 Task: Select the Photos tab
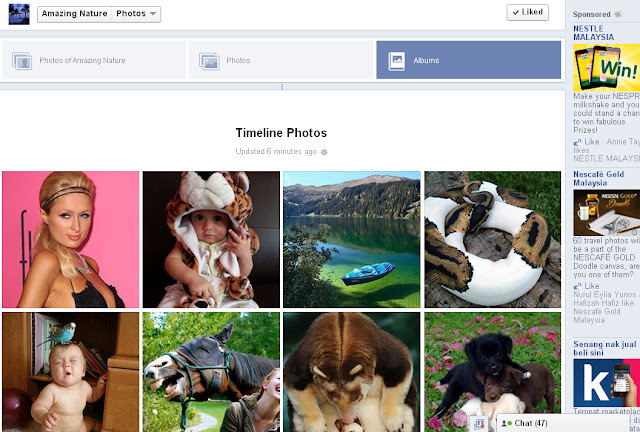pyautogui.click(x=281, y=60)
